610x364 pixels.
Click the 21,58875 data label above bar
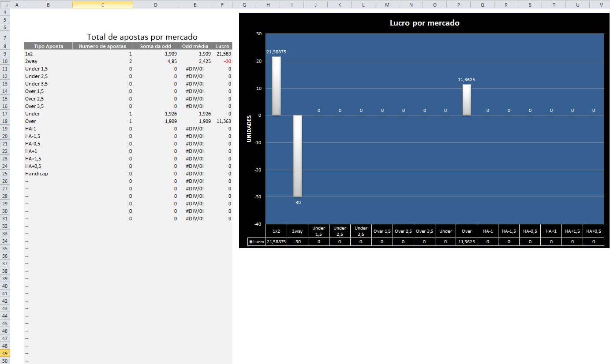pos(276,52)
